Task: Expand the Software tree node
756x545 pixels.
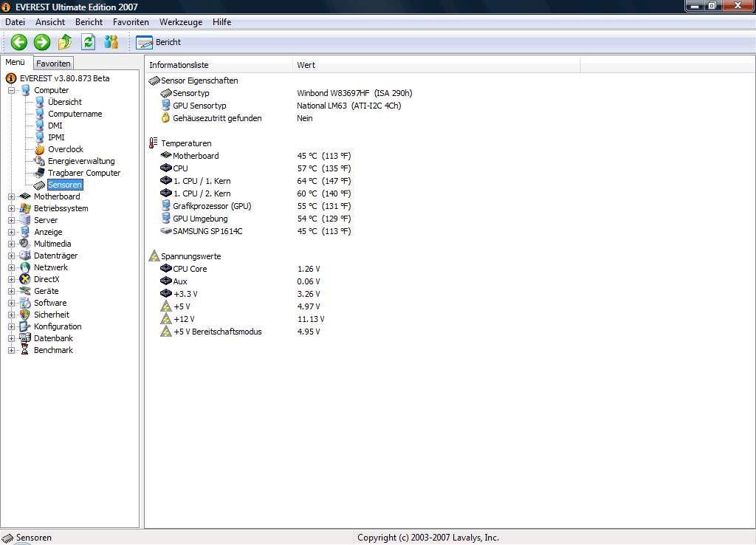Action: click(x=11, y=303)
